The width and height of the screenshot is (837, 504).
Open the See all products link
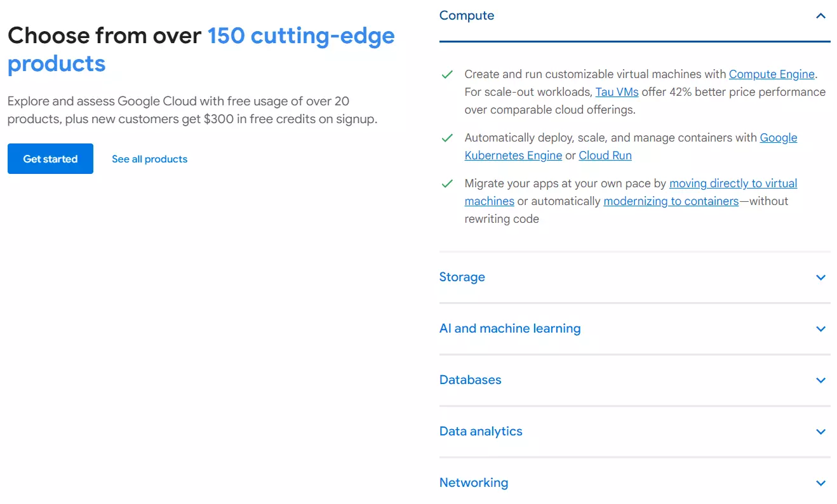click(x=150, y=159)
